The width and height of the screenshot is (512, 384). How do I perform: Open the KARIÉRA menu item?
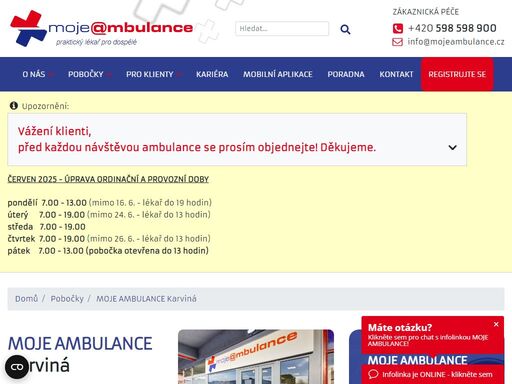[x=212, y=74]
